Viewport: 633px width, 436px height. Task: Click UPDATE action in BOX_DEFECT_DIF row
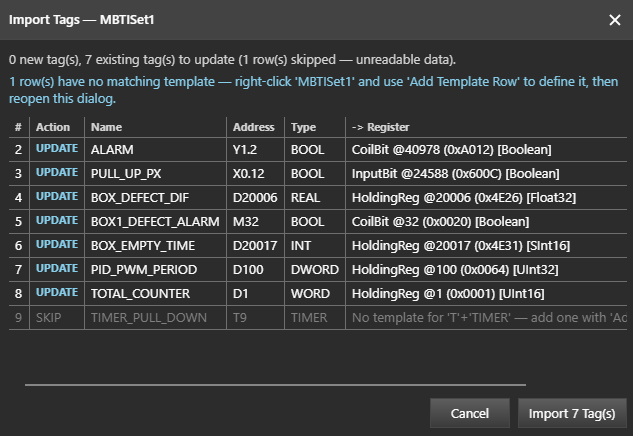57,197
